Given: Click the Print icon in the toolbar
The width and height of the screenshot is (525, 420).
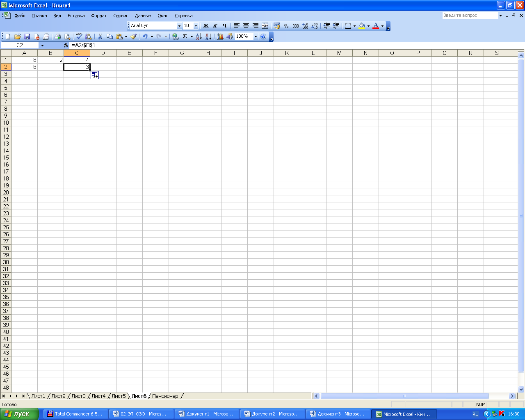Looking at the screenshot, I should click(57, 37).
